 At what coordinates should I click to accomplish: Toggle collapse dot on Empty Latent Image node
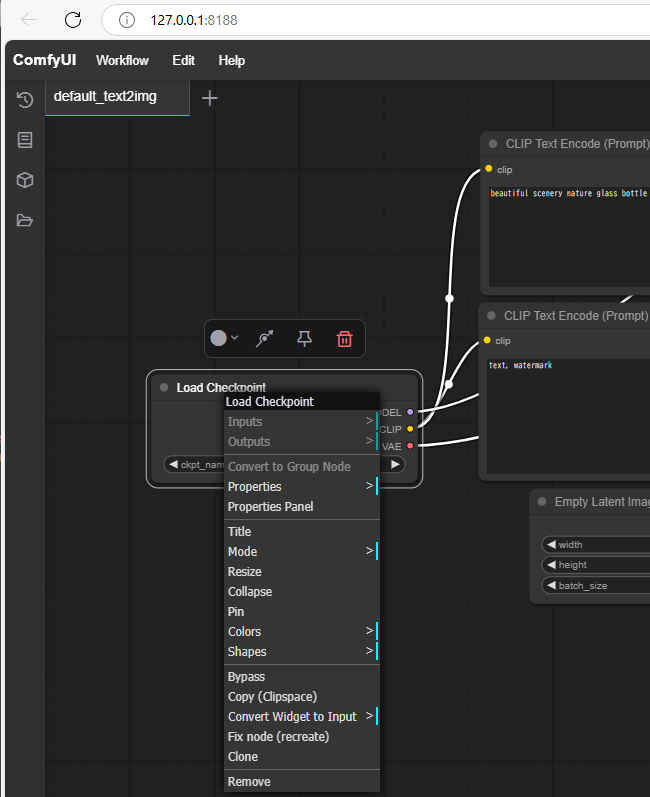point(542,502)
